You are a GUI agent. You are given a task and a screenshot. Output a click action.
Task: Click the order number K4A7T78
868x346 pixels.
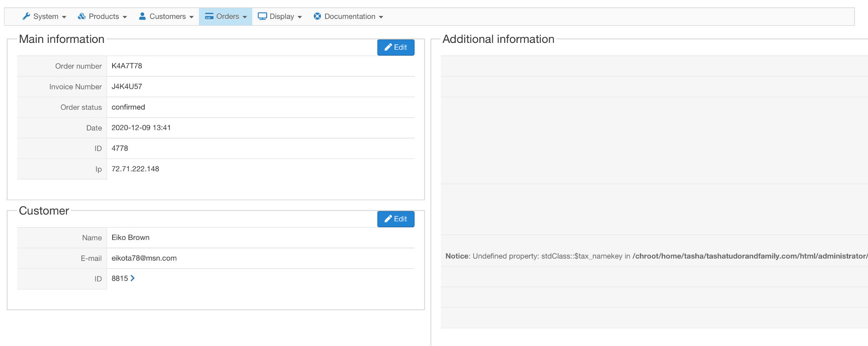127,66
